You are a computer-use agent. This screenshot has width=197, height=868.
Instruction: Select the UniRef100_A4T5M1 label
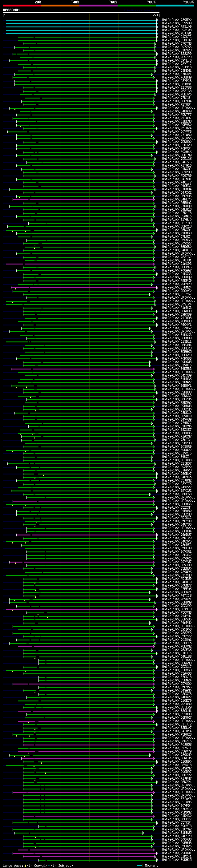(176, 179)
